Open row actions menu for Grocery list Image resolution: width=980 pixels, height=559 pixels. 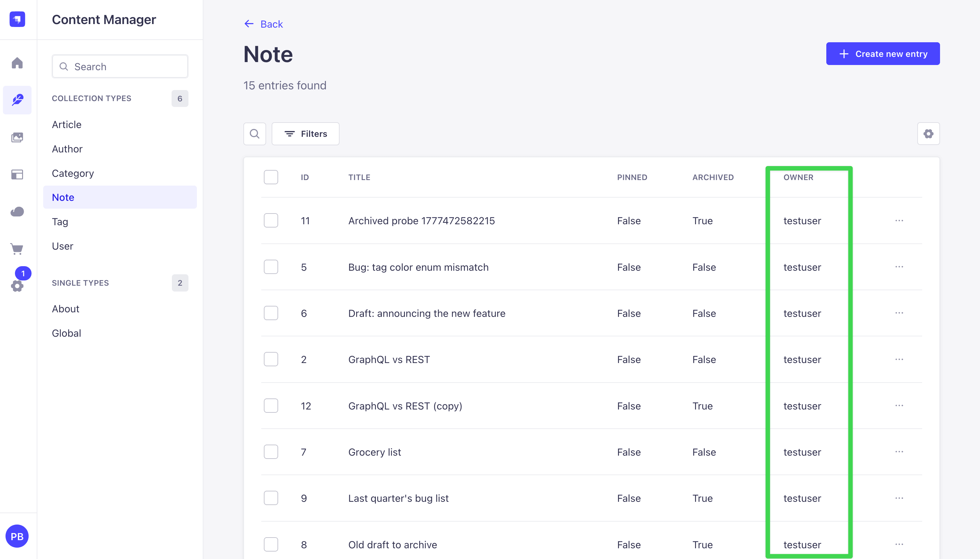point(899,452)
